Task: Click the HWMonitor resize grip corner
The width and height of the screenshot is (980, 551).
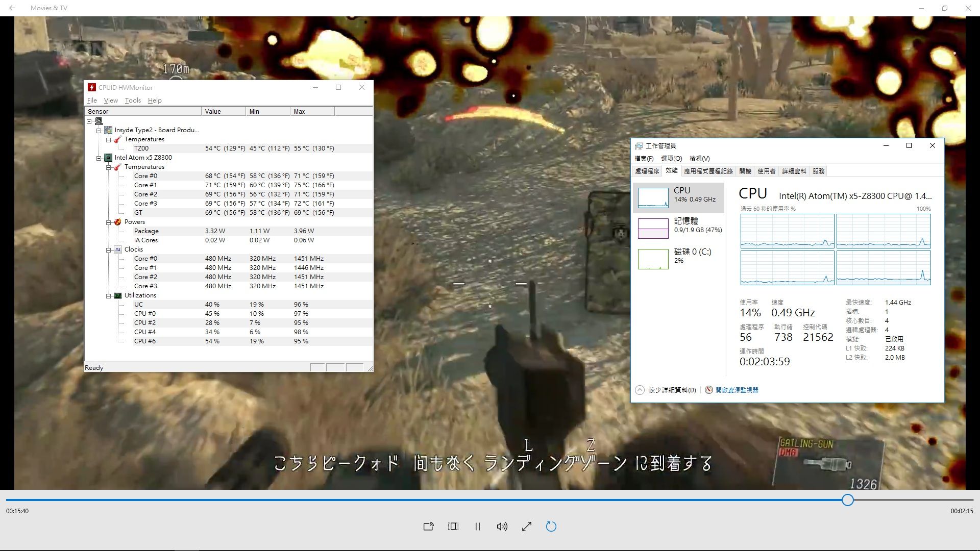Action: 370,368
